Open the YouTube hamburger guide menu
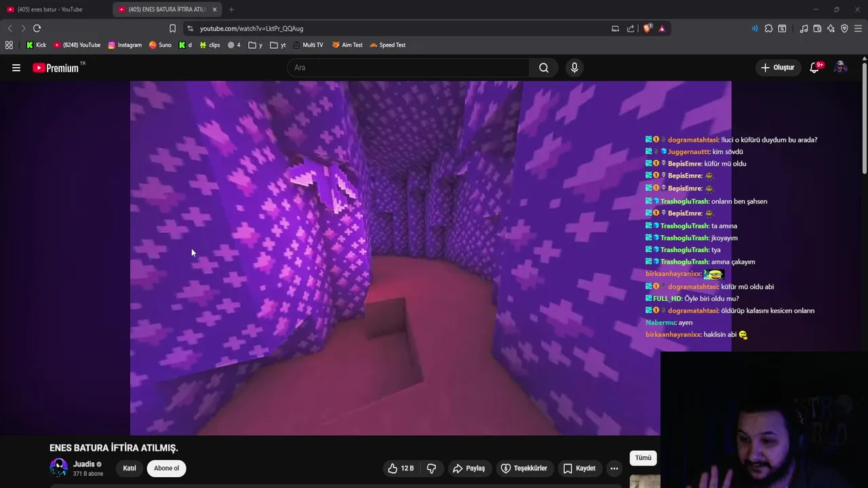This screenshot has width=868, height=488. pyautogui.click(x=16, y=68)
